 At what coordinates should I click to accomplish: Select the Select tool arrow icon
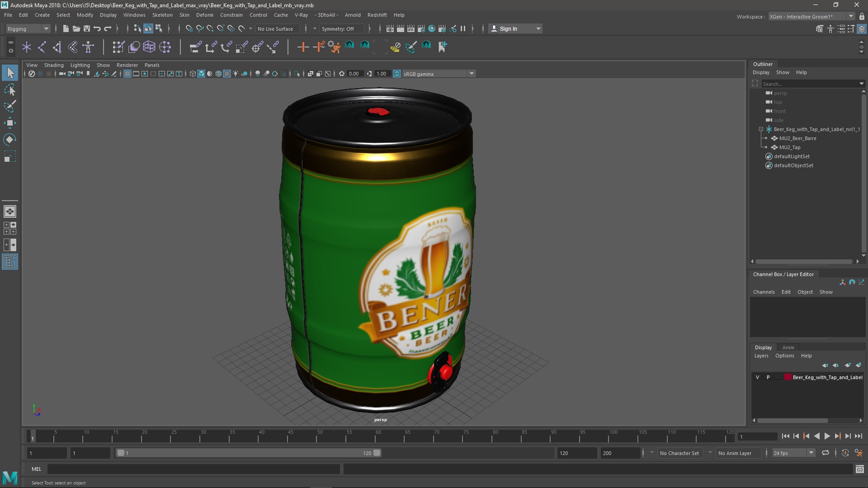10,73
